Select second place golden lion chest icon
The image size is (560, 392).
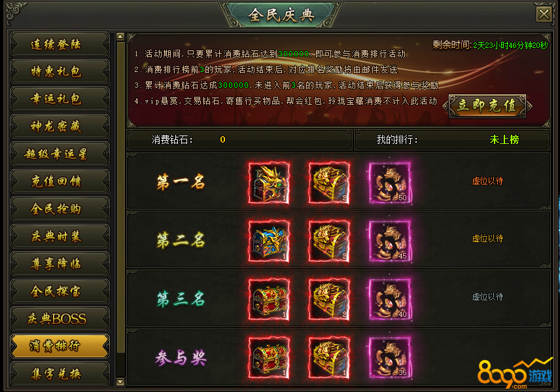(x=329, y=241)
